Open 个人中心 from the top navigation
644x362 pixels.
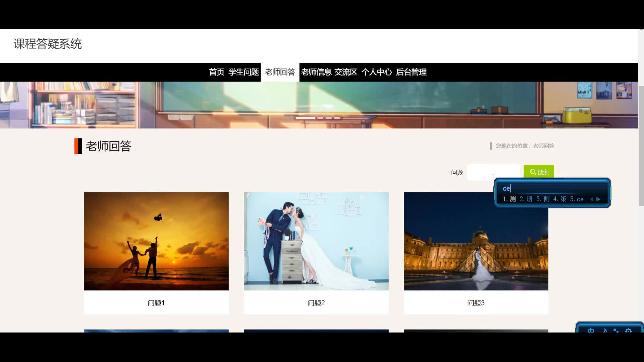pos(376,72)
